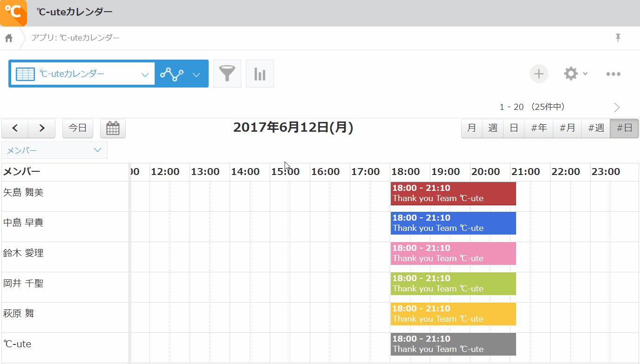The image size is (640, 364).
Task: Click the 1 - 20 (25件中) record count
Action: [532, 107]
